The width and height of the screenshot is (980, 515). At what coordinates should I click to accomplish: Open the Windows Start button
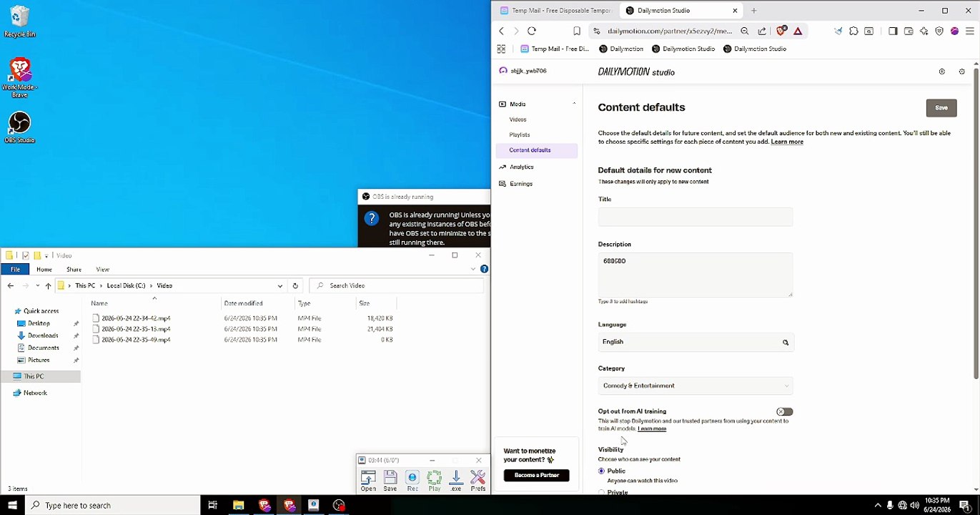pyautogui.click(x=12, y=505)
